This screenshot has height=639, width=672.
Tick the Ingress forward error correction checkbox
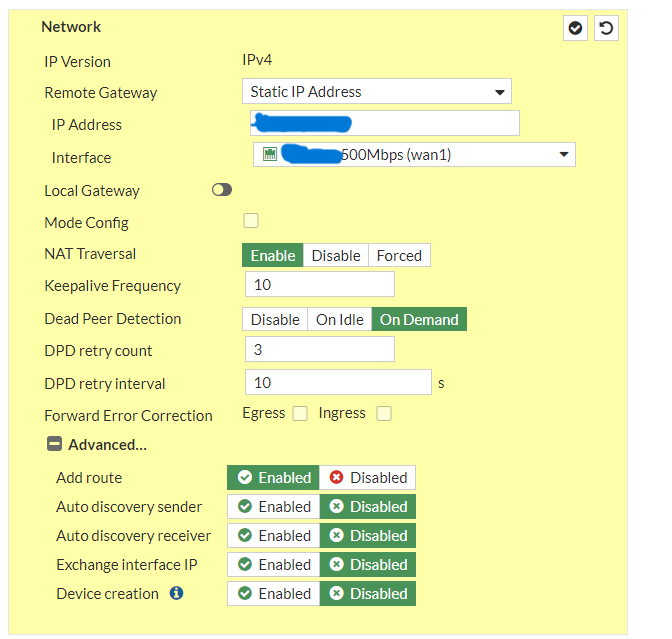[384, 414]
